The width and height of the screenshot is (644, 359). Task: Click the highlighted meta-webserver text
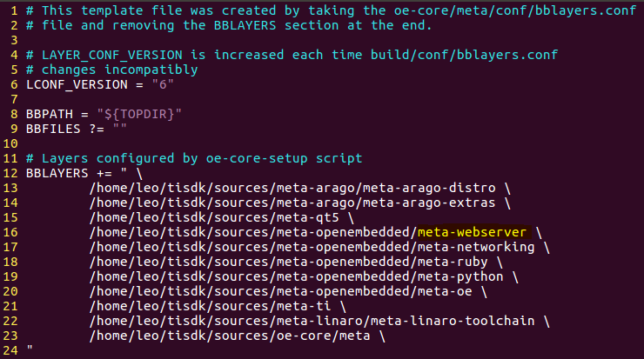coord(472,232)
